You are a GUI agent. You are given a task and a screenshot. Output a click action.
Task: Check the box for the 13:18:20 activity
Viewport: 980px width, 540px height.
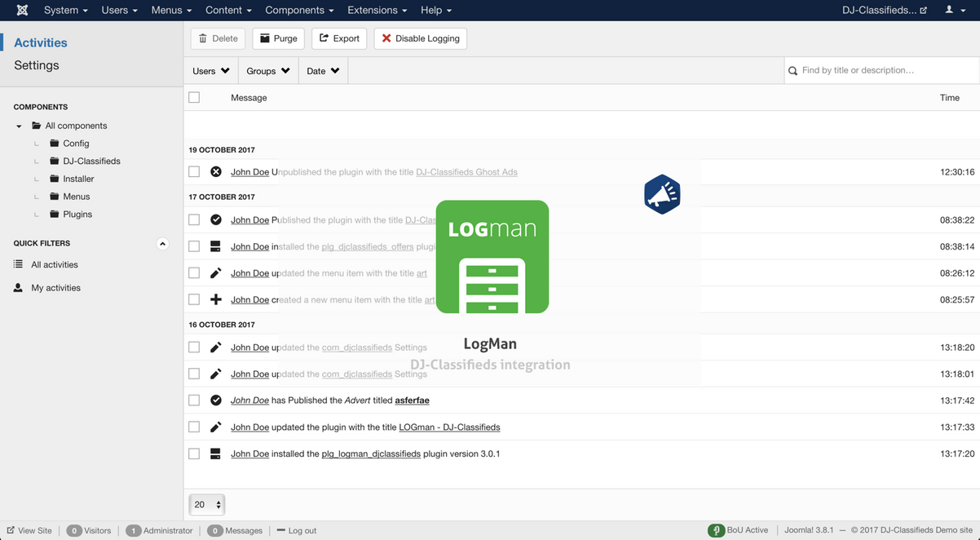[x=194, y=347]
